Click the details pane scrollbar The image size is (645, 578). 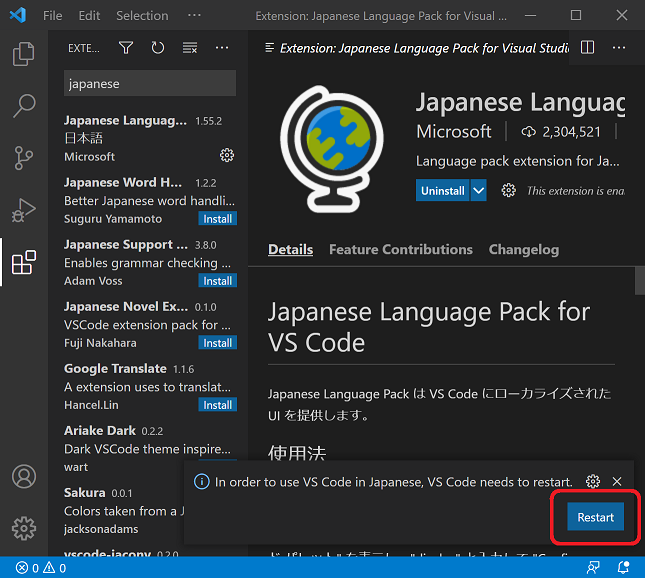coord(640,281)
